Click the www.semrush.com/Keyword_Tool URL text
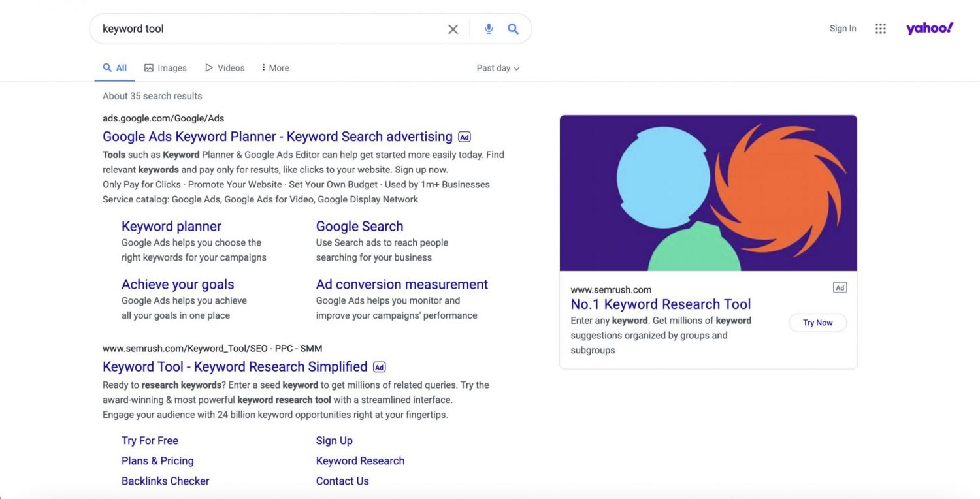The height and width of the screenshot is (499, 980). click(212, 349)
